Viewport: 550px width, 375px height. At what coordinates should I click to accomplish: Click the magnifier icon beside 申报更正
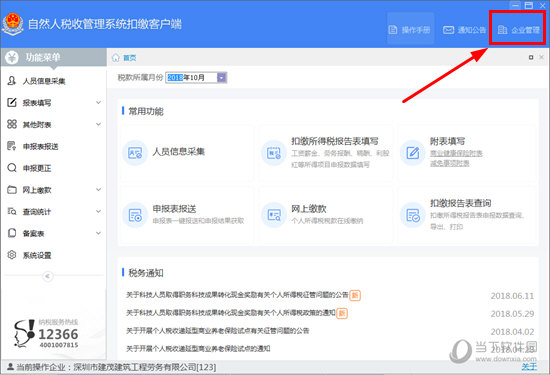click(12, 168)
